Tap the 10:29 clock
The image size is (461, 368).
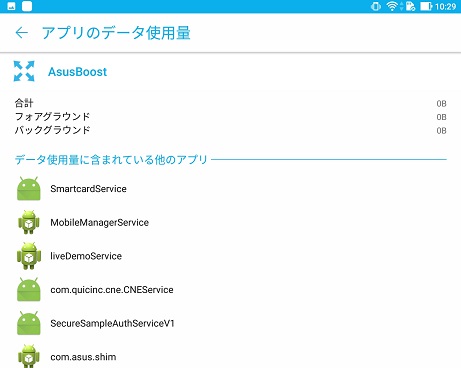tap(445, 7)
